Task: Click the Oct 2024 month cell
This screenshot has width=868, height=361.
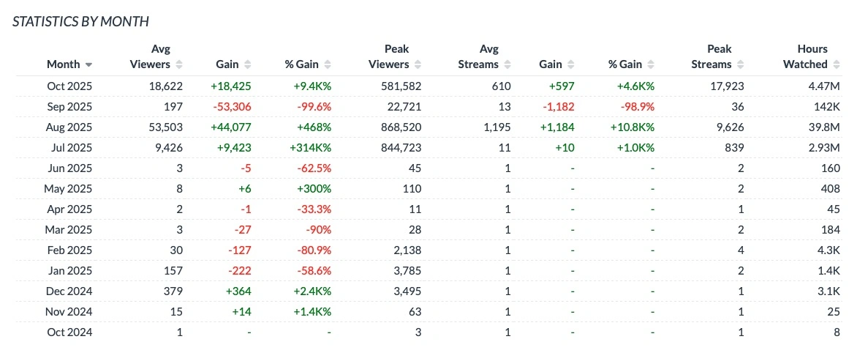Action: pyautogui.click(x=69, y=332)
